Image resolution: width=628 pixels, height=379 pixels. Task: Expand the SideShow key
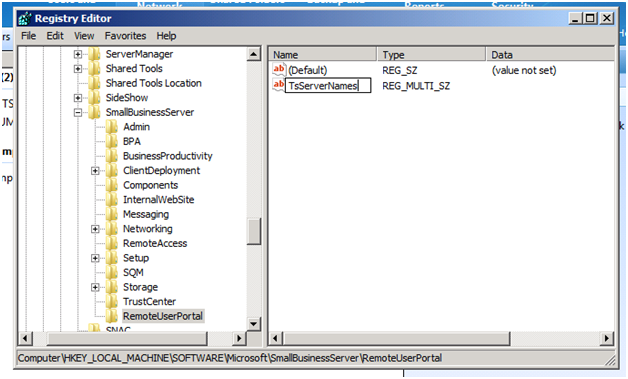(x=78, y=98)
